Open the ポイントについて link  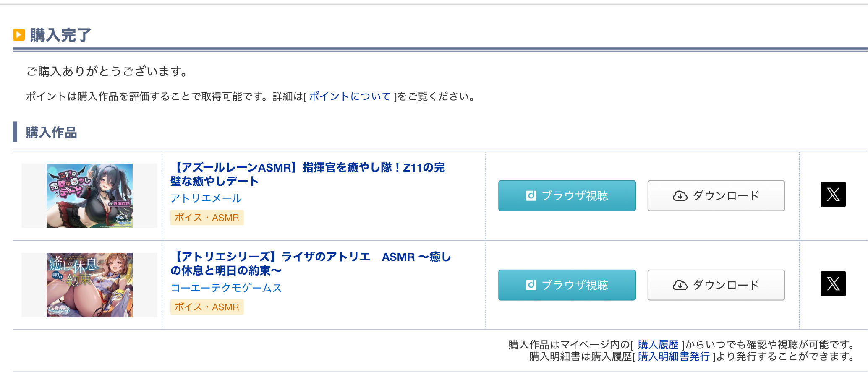coord(350,96)
